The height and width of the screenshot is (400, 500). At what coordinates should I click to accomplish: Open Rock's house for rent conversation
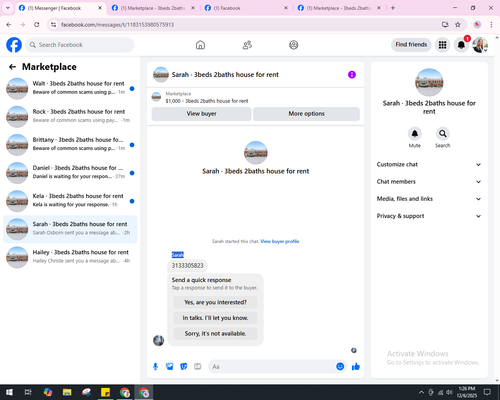[70, 116]
